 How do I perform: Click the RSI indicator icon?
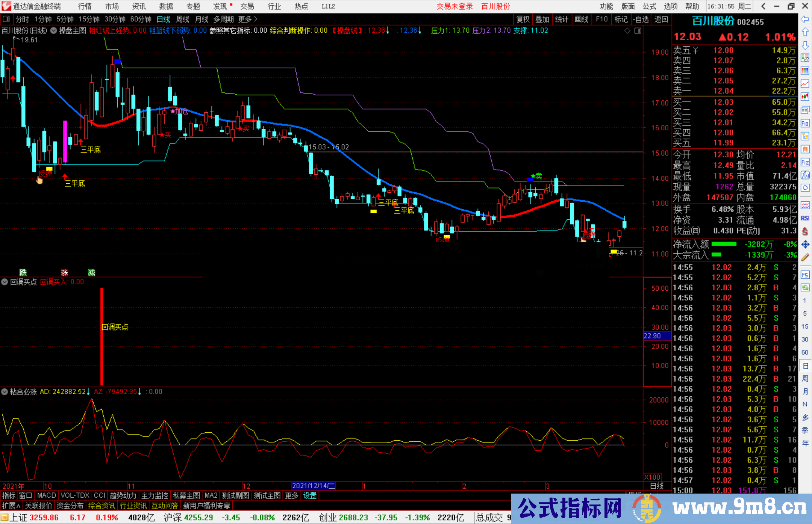pos(805,218)
